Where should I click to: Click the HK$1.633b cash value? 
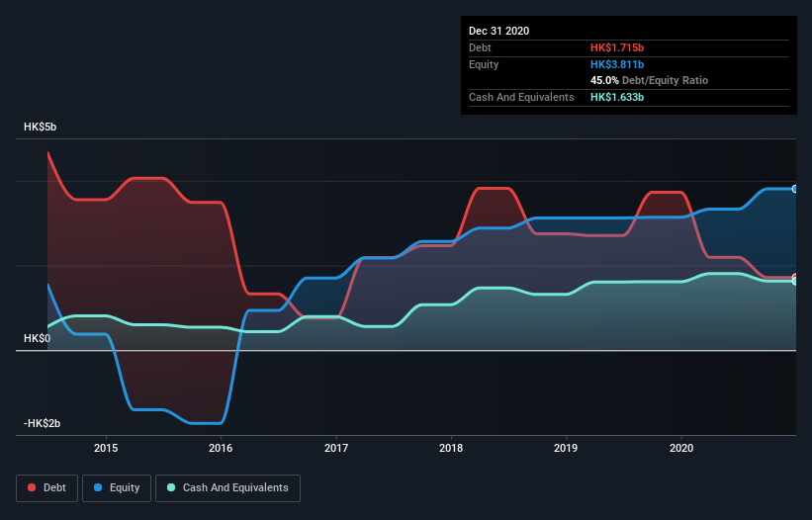pos(617,97)
